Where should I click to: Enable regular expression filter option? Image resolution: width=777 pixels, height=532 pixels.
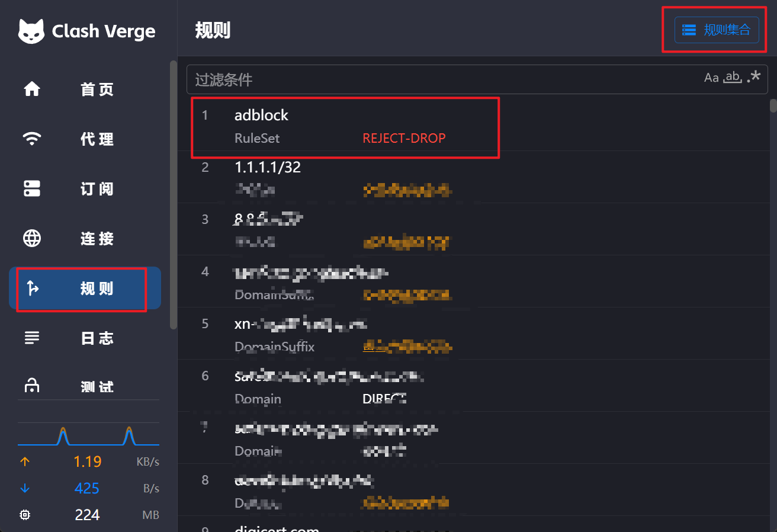click(754, 77)
